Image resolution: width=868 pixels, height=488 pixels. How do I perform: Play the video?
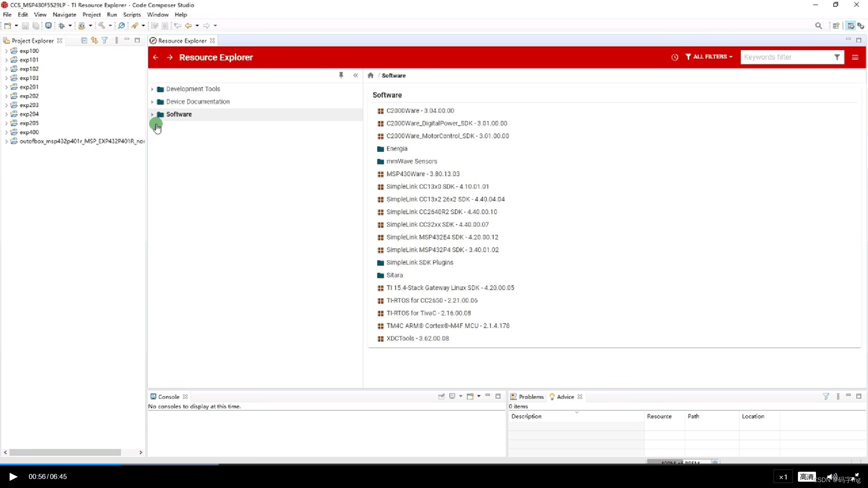13,477
